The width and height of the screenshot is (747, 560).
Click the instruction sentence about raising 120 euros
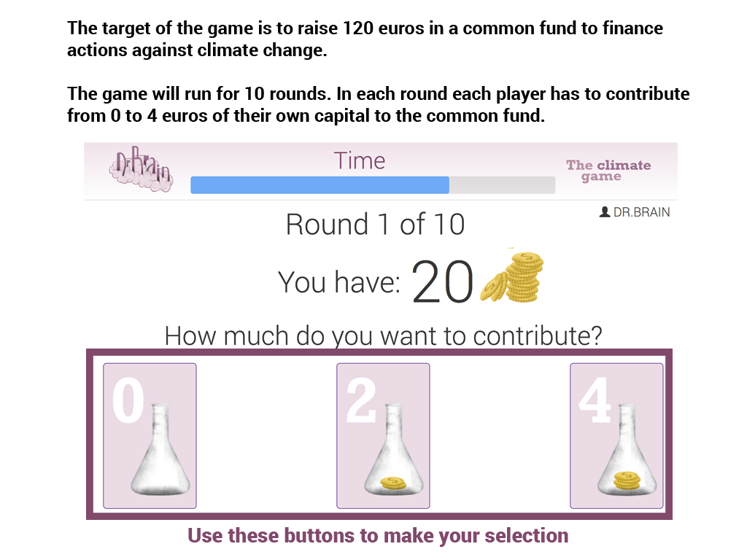coord(365,39)
